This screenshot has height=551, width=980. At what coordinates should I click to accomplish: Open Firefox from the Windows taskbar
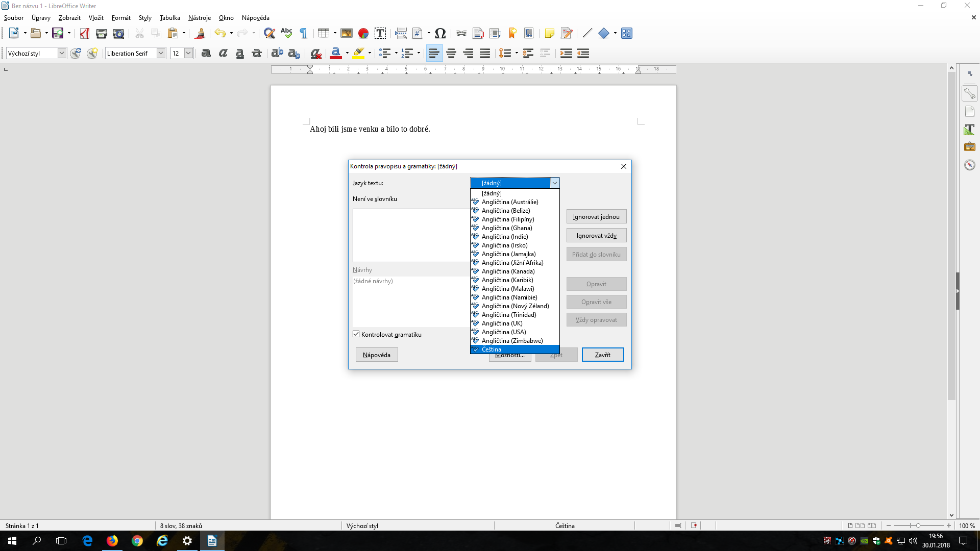pyautogui.click(x=112, y=541)
